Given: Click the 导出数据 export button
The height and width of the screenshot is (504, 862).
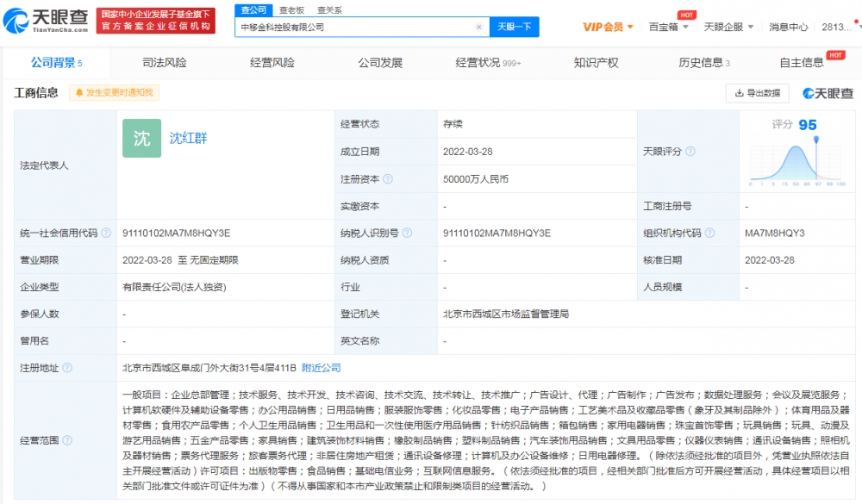Looking at the screenshot, I should click(758, 93).
